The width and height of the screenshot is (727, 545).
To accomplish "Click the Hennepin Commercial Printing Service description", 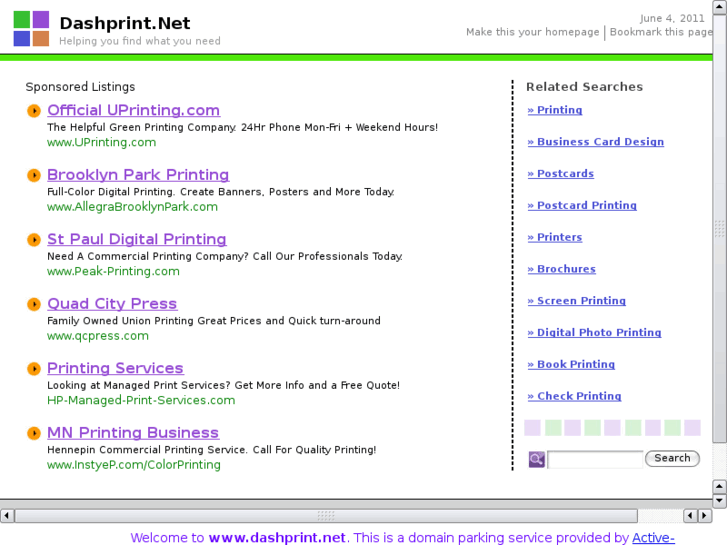I will (x=212, y=449).
